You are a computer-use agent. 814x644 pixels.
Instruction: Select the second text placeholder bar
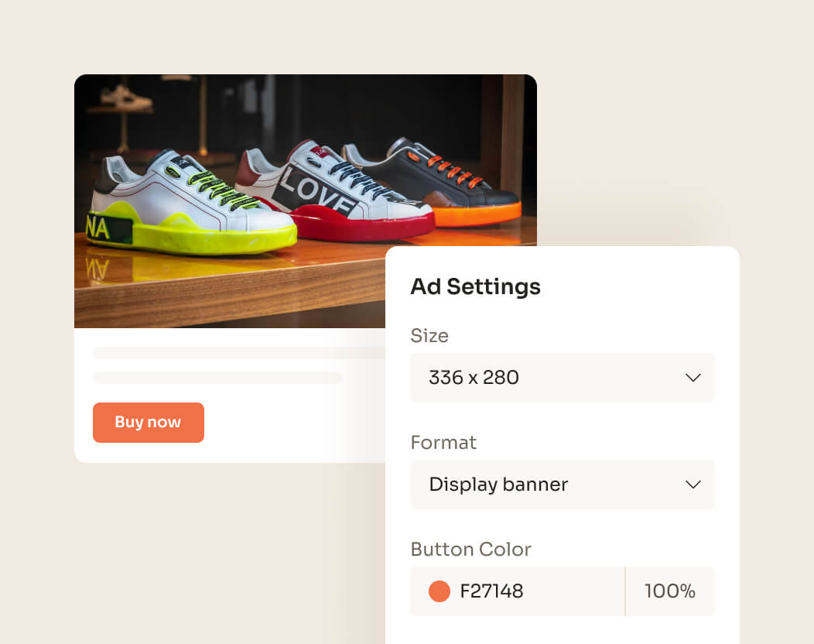[x=217, y=378]
